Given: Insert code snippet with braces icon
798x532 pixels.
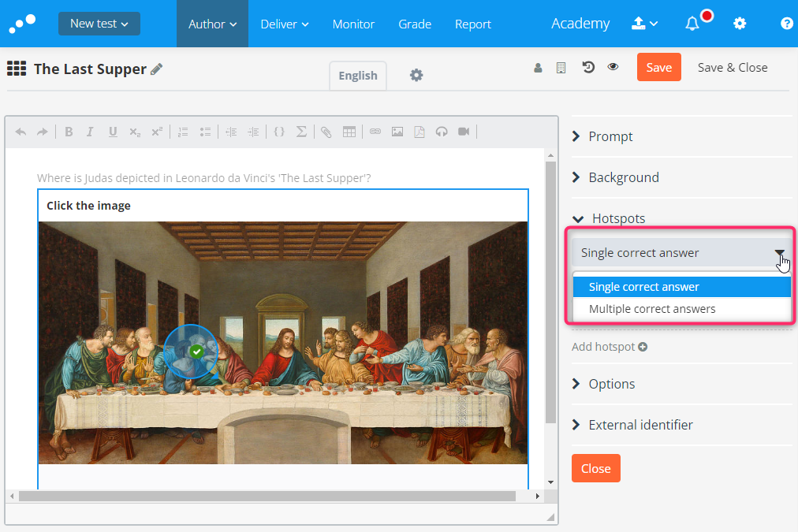Looking at the screenshot, I should coord(279,132).
